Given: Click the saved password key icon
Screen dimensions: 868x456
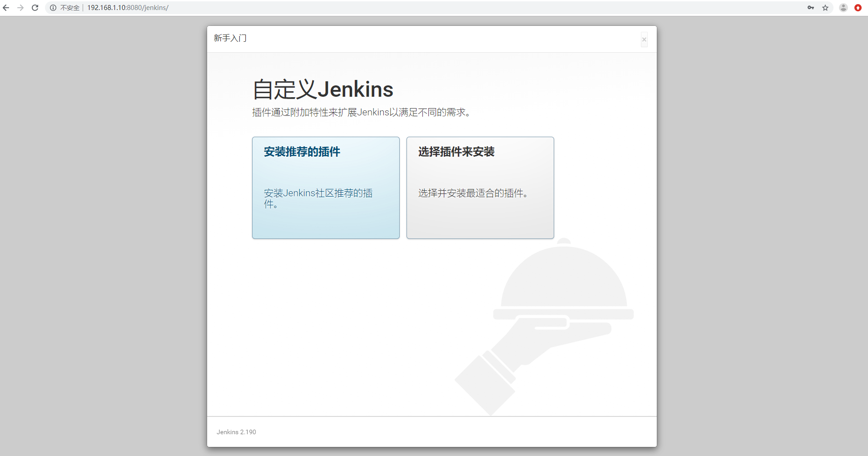Looking at the screenshot, I should pos(811,8).
